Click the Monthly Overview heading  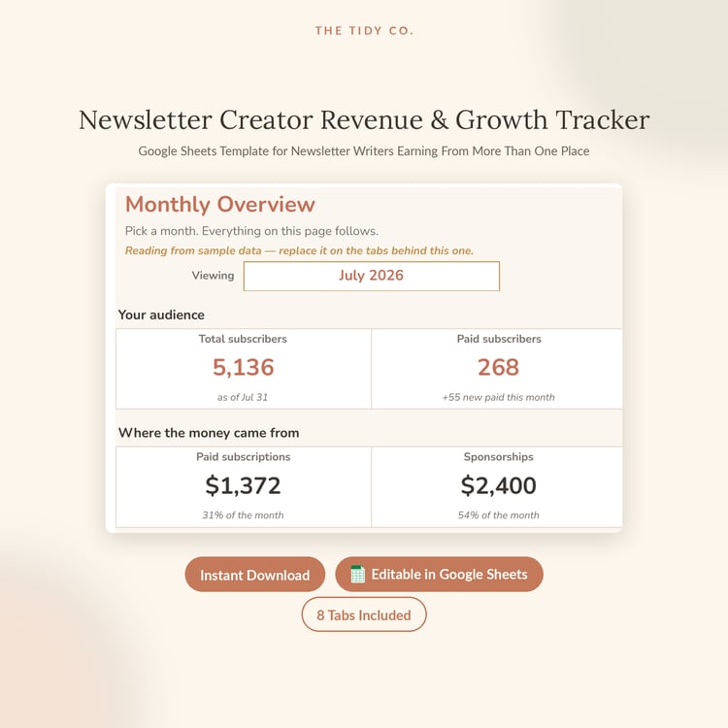pyautogui.click(x=220, y=204)
